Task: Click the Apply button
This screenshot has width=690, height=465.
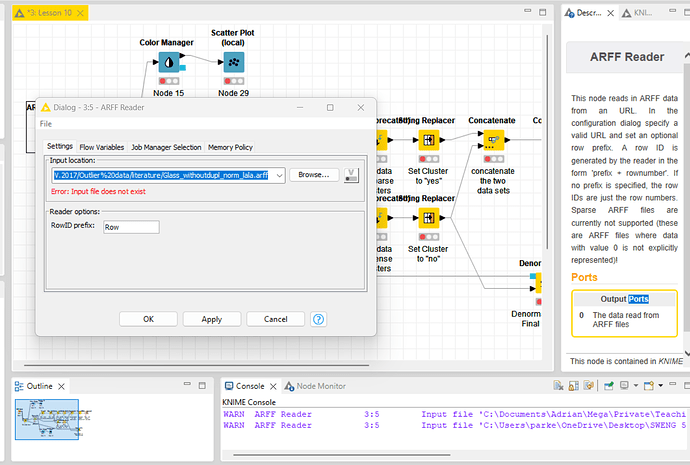Action: (x=212, y=319)
